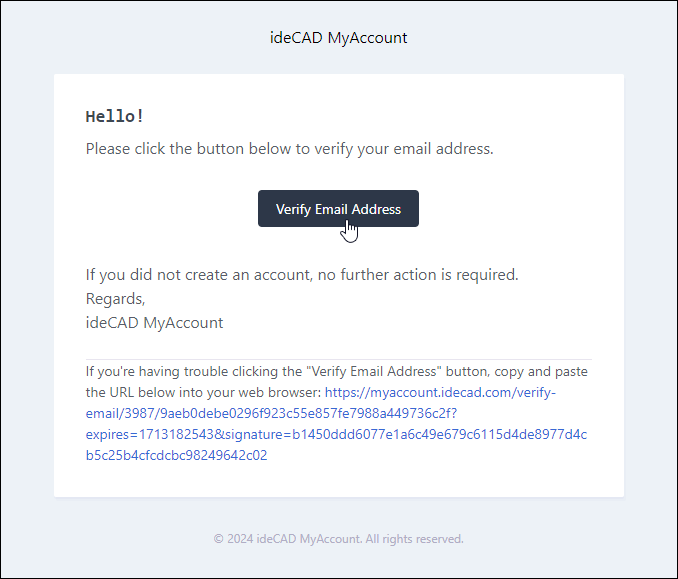Click the "Regards," line

point(115,299)
